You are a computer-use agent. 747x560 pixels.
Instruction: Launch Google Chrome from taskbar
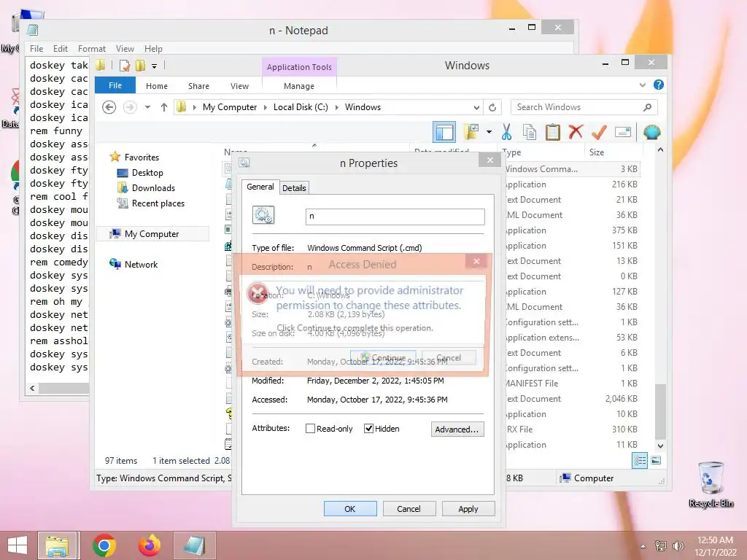point(104,545)
